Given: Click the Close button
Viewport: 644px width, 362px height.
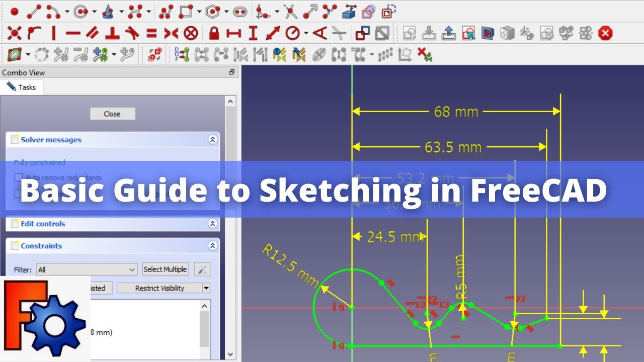Looking at the screenshot, I should coord(112,114).
